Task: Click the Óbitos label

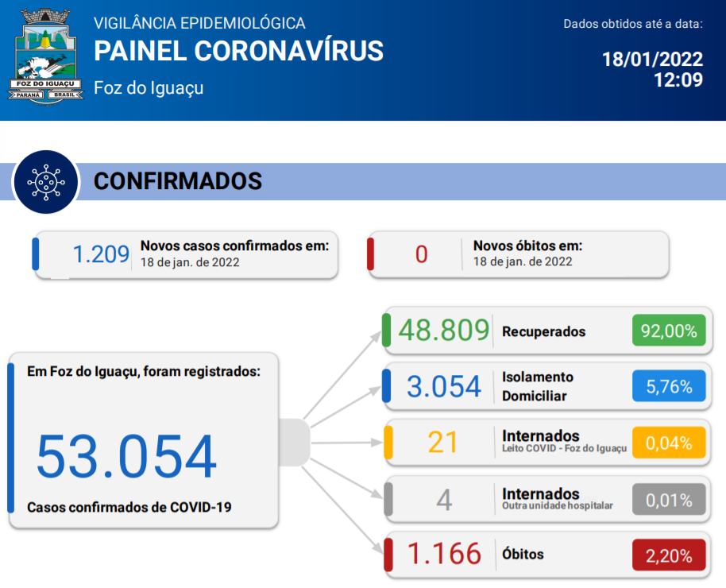Action: [x=523, y=554]
